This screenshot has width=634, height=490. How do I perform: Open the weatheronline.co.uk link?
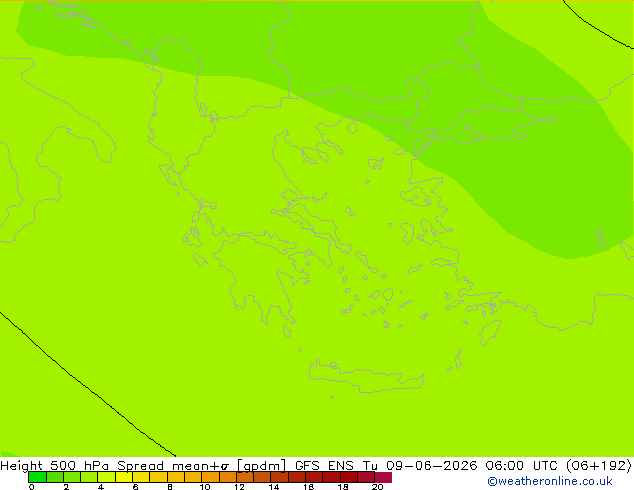550,481
